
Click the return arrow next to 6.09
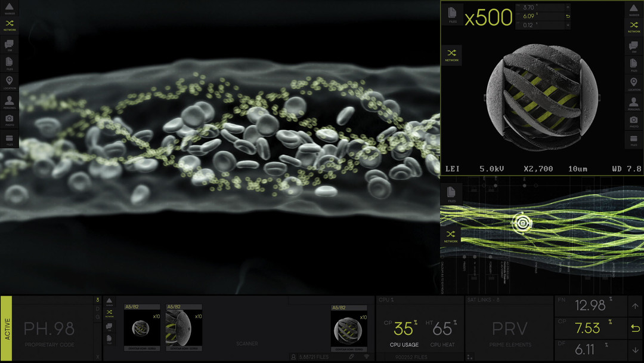pos(568,16)
